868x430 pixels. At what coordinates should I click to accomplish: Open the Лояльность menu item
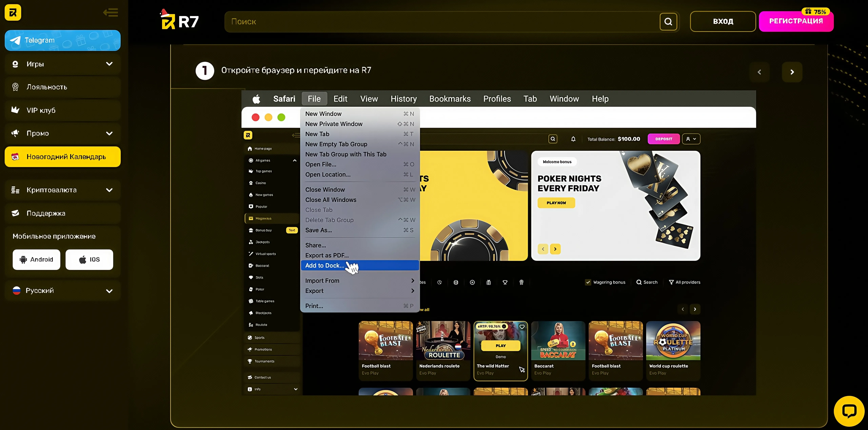click(x=63, y=87)
